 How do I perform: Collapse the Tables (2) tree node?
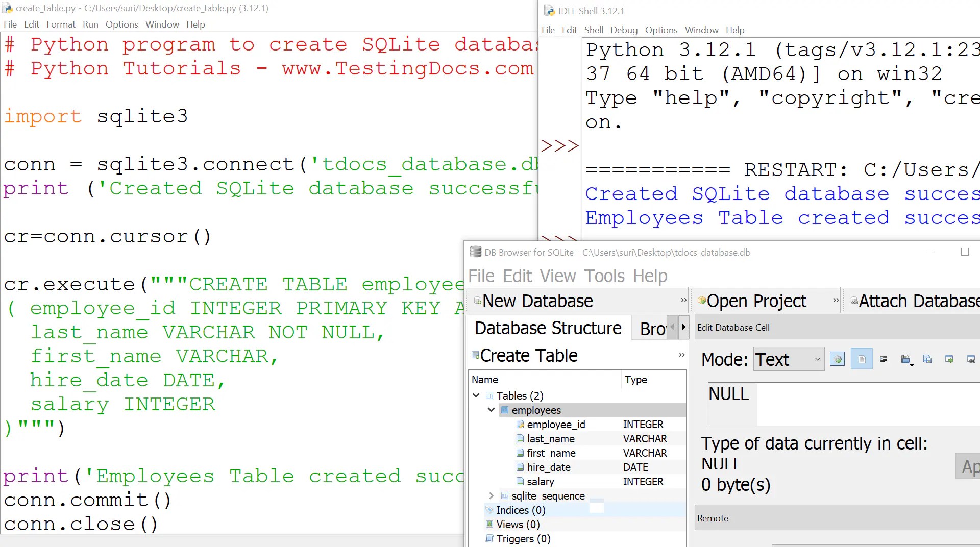click(476, 395)
